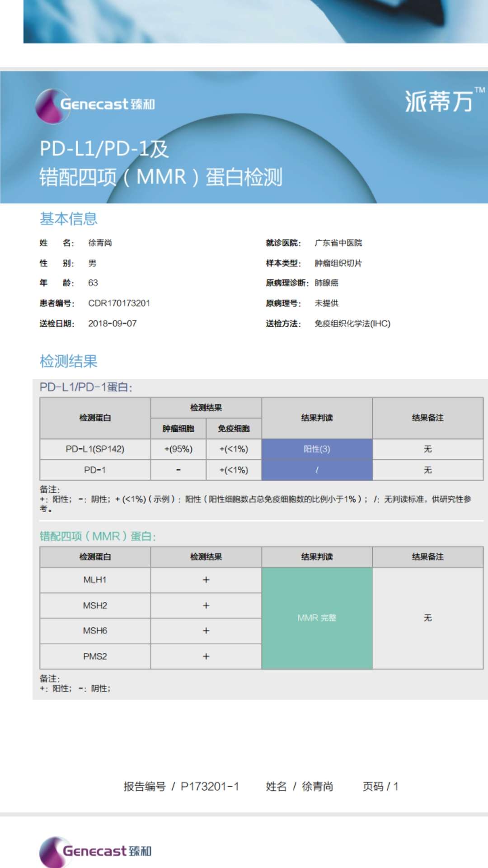Select the footer name 姓名 / 徐青尚
The image size is (488, 868).
300,787
